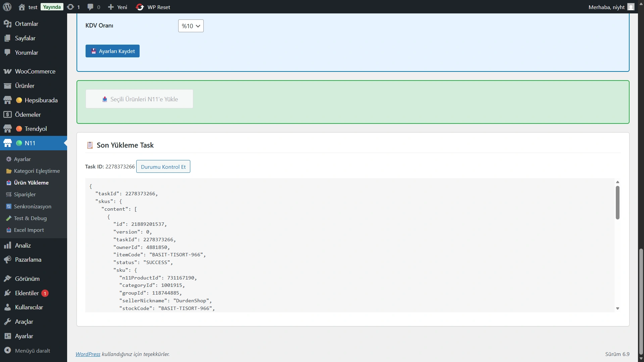Open the Yeni new content menu
The width and height of the screenshot is (644, 362).
click(117, 7)
